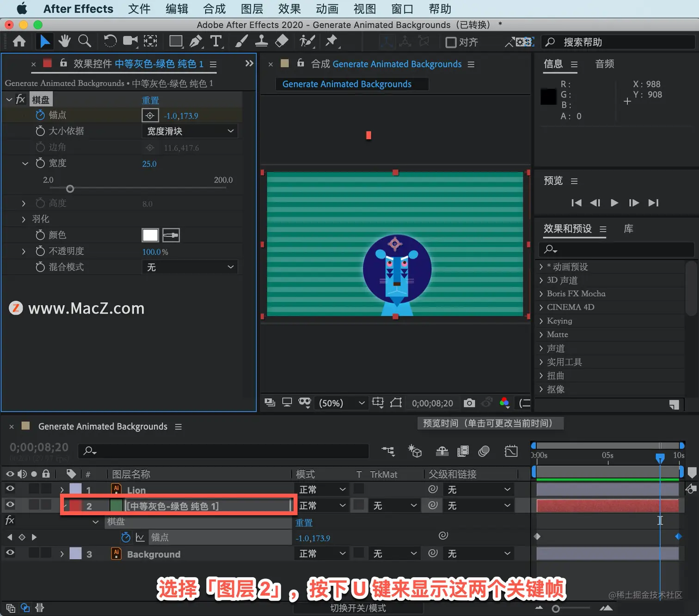The height and width of the screenshot is (616, 699).
Task: Select the Zoom magnifier tool
Action: pyautogui.click(x=85, y=42)
